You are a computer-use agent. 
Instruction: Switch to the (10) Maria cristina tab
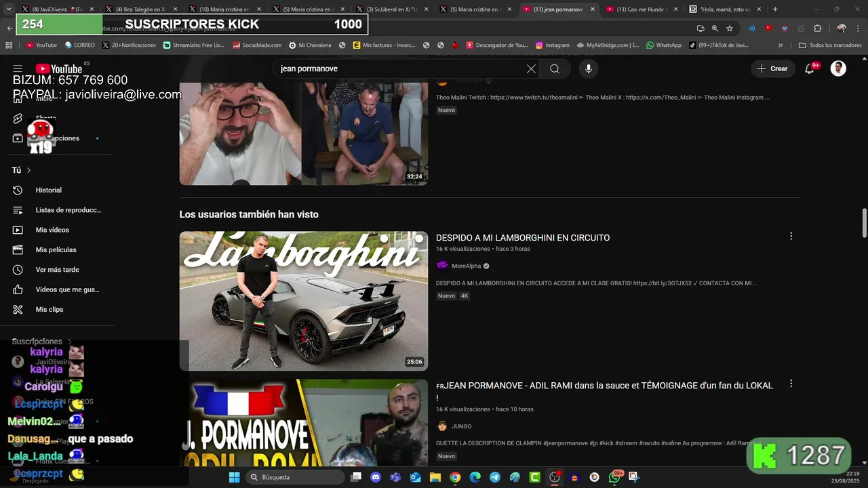click(x=224, y=9)
